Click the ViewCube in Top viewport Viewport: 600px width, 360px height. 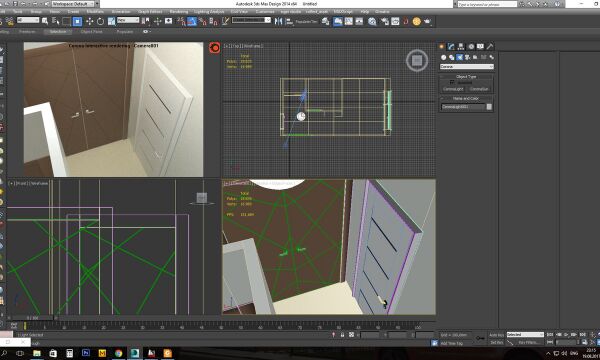tap(417, 60)
